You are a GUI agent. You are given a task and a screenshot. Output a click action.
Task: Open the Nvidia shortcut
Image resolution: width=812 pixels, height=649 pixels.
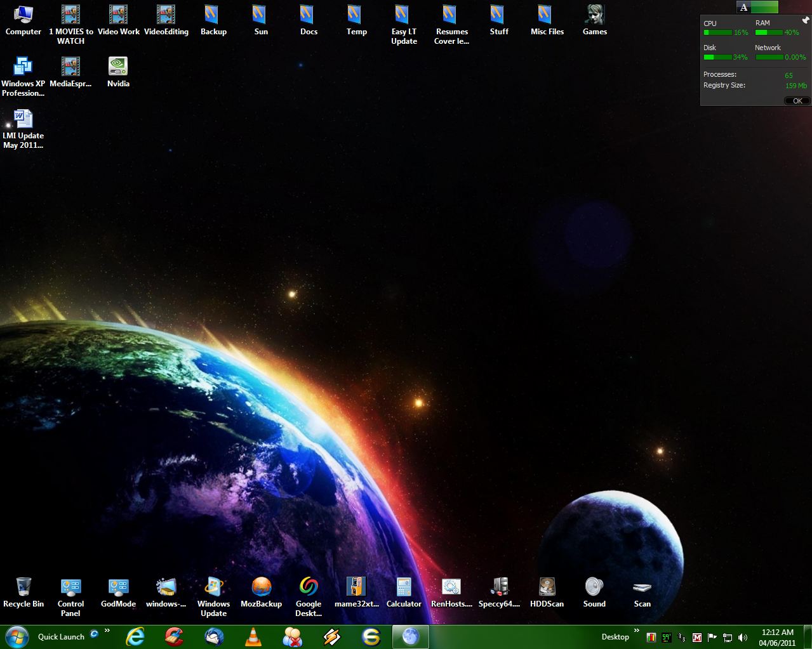pos(118,72)
